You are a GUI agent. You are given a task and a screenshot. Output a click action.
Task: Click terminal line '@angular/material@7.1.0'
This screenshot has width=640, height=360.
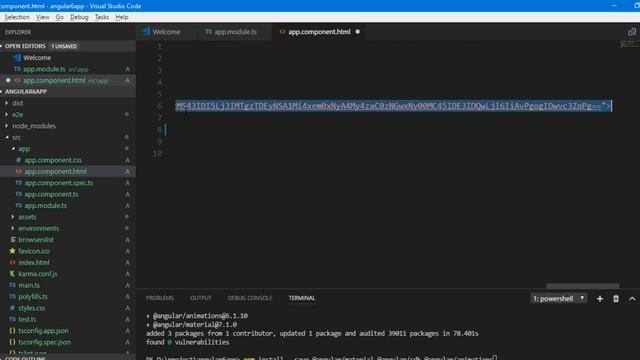(194, 325)
